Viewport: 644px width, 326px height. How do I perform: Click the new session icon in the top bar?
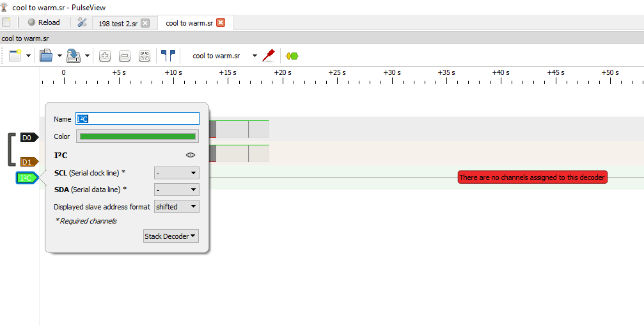pyautogui.click(x=6, y=22)
